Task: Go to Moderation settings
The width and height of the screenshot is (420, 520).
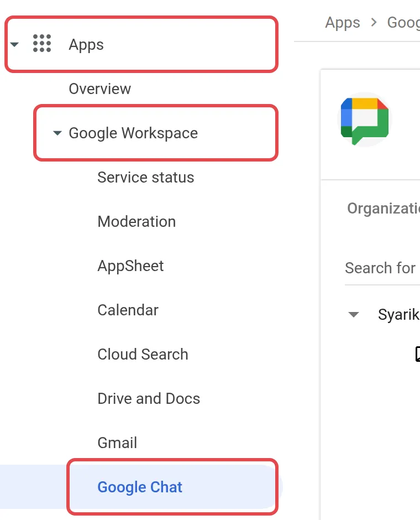Action: [136, 221]
